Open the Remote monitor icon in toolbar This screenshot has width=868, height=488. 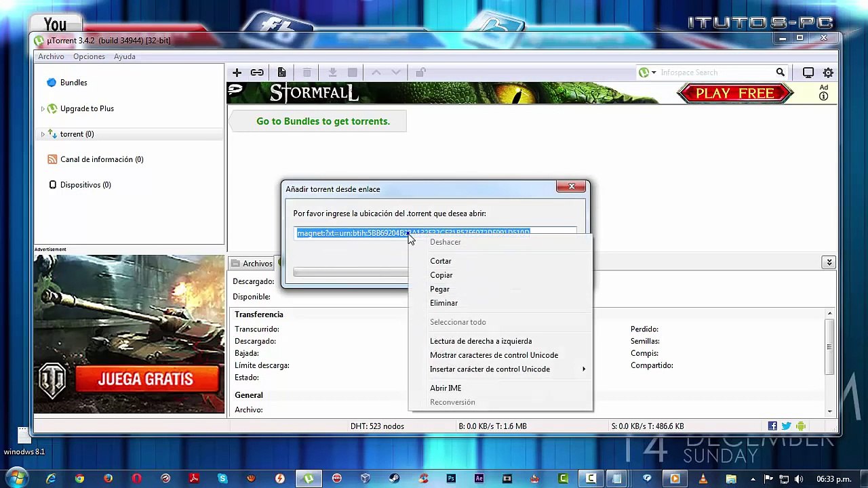pyautogui.click(x=808, y=73)
